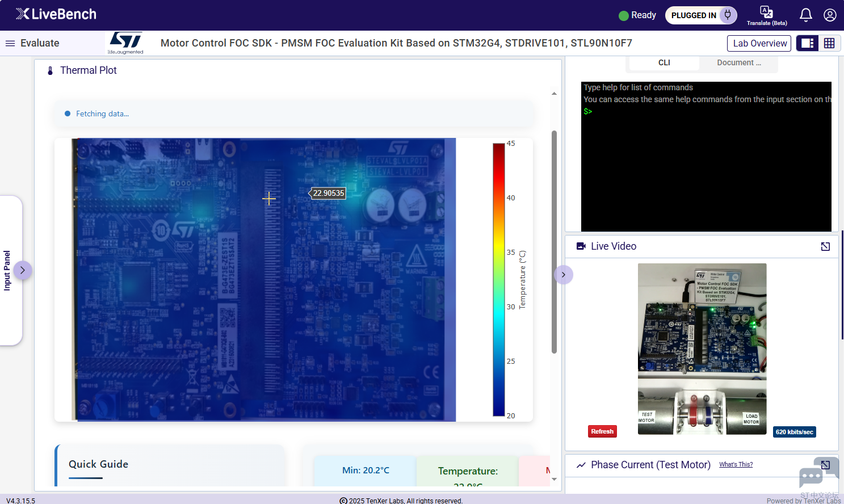The image size is (844, 504).
Task: Click the Thermal Plot scroll down arrow
Action: (x=554, y=479)
